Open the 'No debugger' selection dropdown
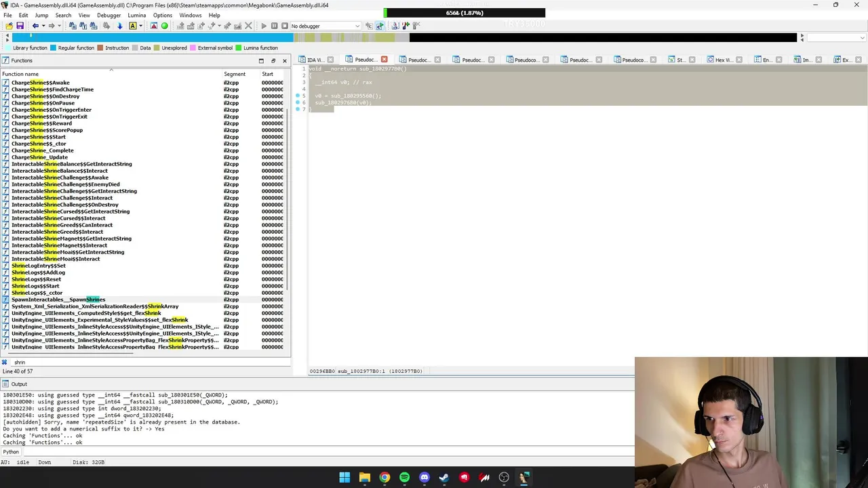 [325, 26]
